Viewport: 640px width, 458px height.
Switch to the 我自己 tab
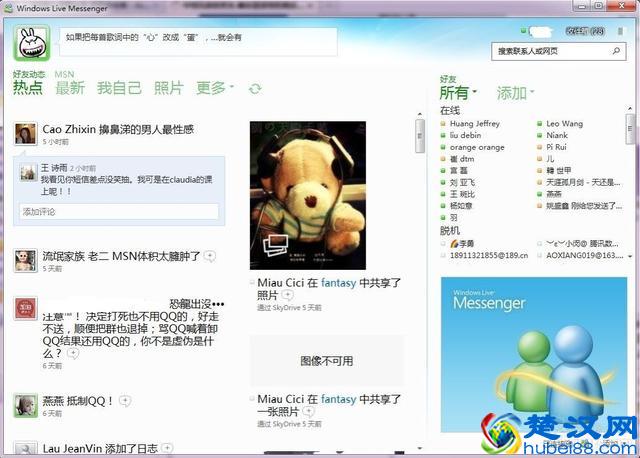[119, 88]
